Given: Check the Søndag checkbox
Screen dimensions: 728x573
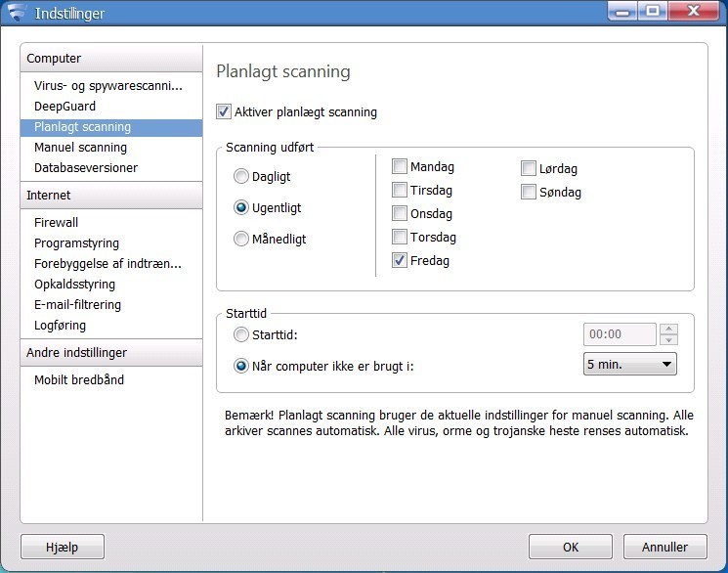Looking at the screenshot, I should [529, 192].
